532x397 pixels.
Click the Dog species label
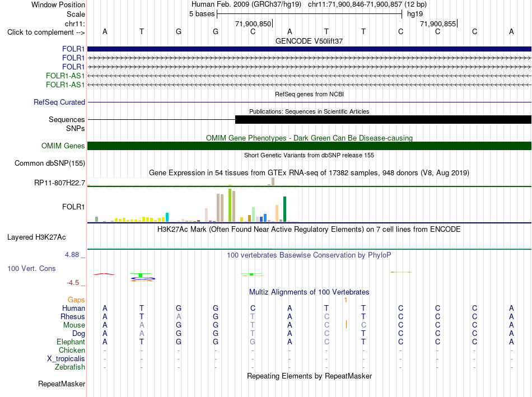tap(78, 334)
